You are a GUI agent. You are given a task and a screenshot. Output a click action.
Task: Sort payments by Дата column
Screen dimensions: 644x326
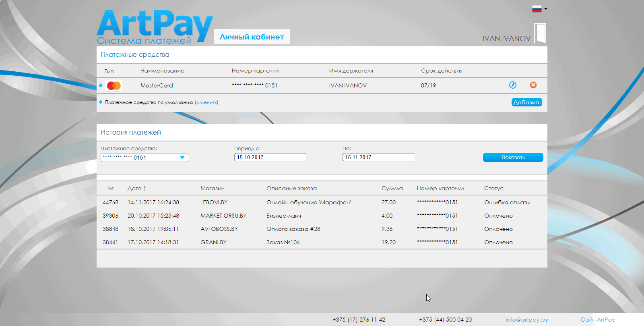pos(137,188)
